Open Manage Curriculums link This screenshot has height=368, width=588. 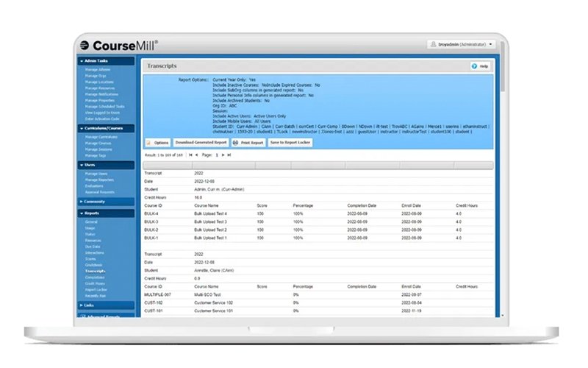(x=101, y=137)
